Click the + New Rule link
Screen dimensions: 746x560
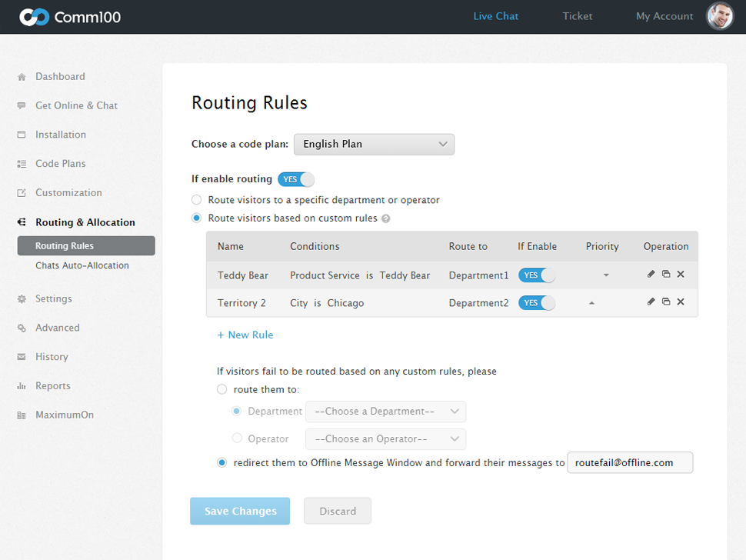point(245,335)
